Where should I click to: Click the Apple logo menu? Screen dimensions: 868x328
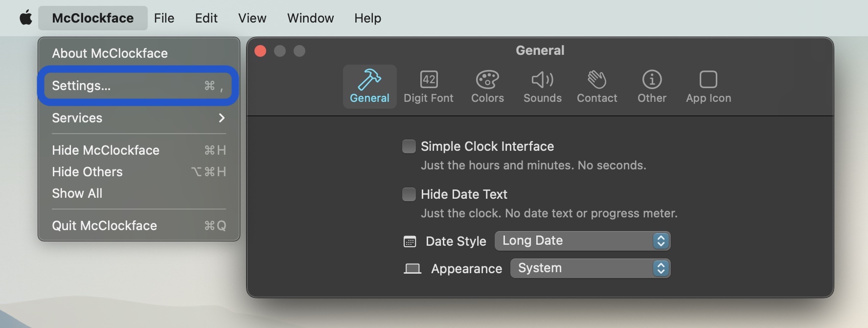[25, 18]
